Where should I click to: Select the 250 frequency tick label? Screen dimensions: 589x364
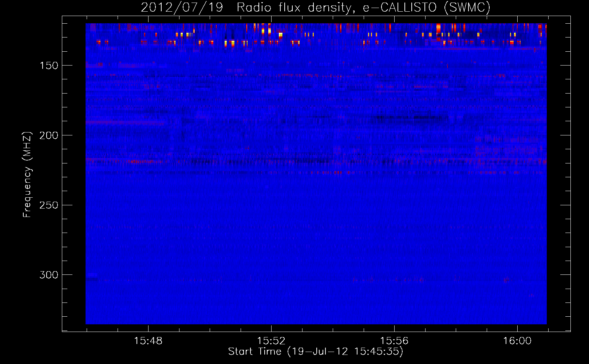[49, 205]
